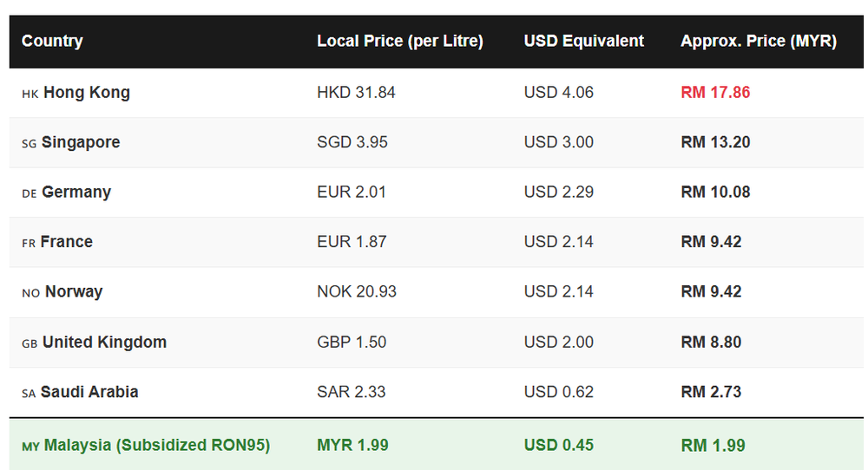Viewport: 868px width, 470px height.
Task: Click the HK flag code icon
Action: (x=30, y=94)
